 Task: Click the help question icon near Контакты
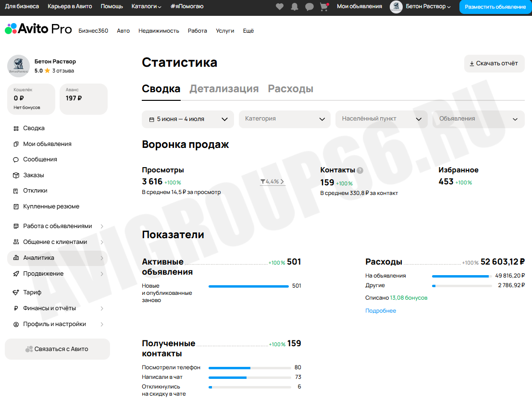click(x=360, y=170)
